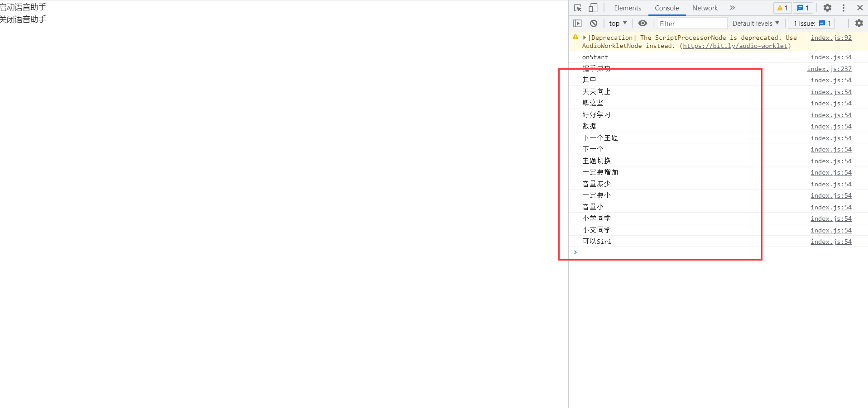Expand the ScriptProcessorNode deprecation warning
The width and height of the screenshot is (868, 408).
pos(585,38)
